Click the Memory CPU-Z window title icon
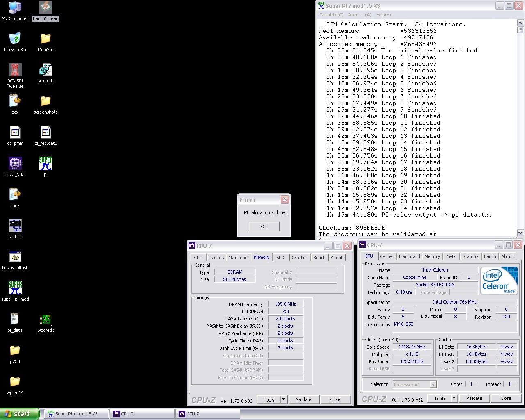Screen dimensions: 525x420 (192, 246)
